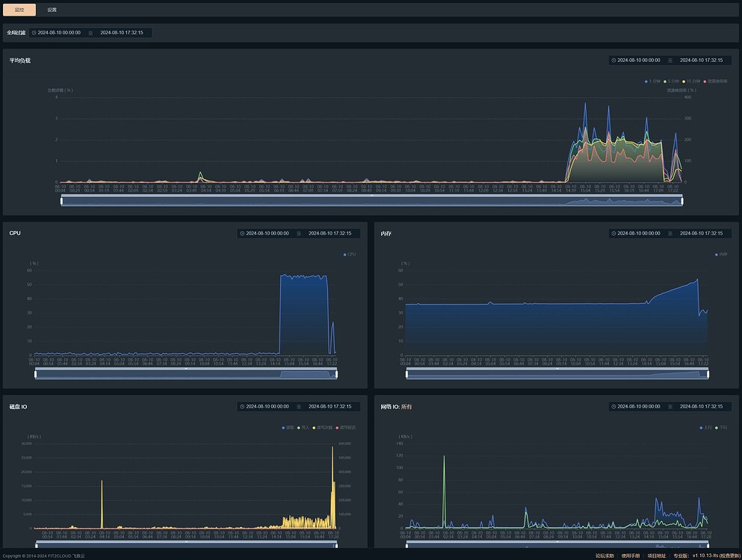Click the clock icon in 全局过滤 date filter

pyautogui.click(x=34, y=33)
